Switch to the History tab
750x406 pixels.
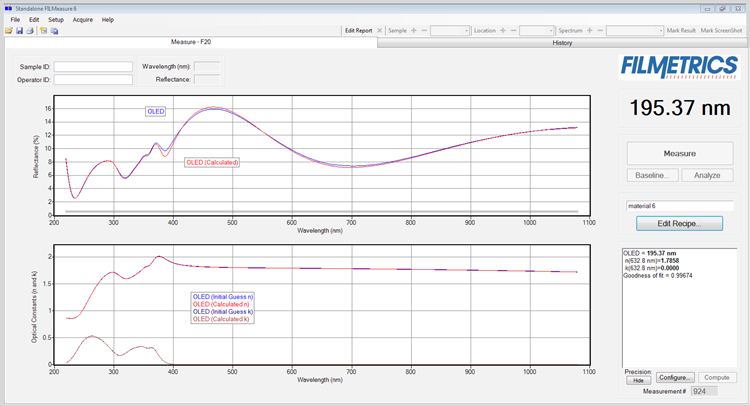(562, 43)
